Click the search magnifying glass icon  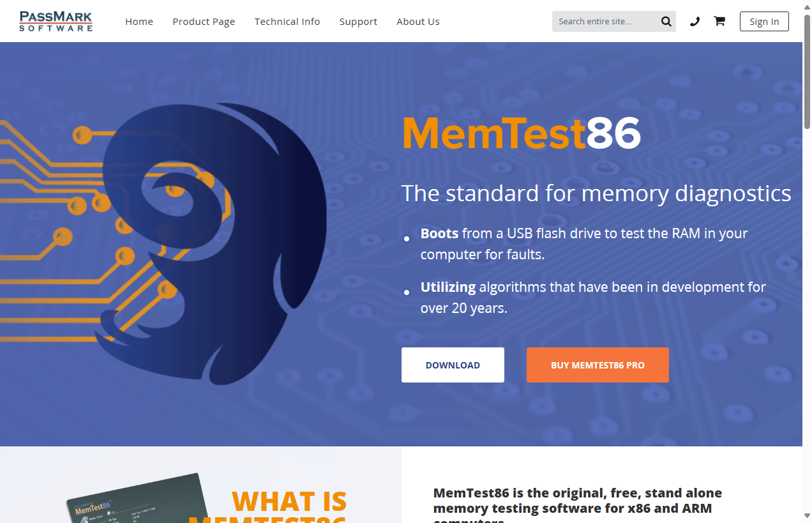pos(666,21)
